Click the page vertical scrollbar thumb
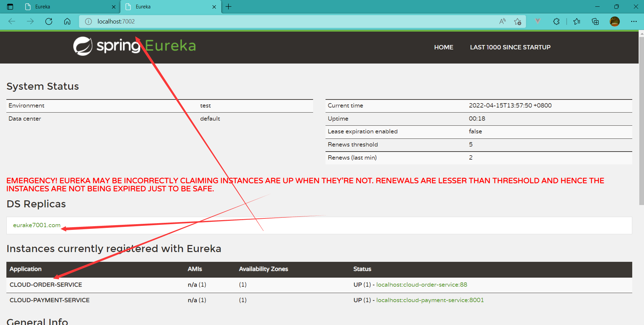 (x=641, y=121)
